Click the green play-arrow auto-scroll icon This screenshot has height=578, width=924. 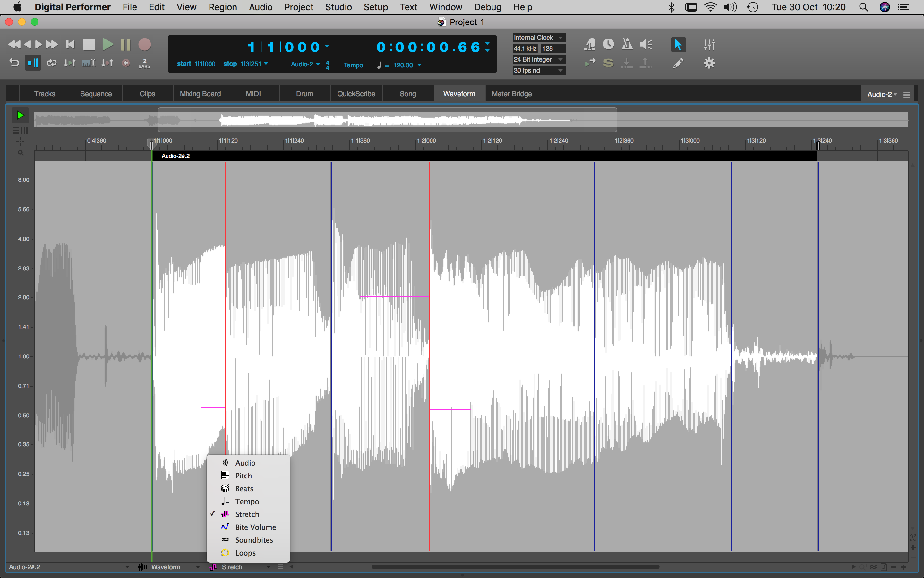tap(590, 63)
